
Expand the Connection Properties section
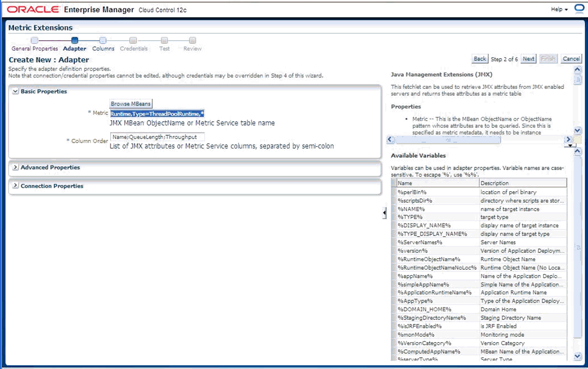[x=15, y=186]
